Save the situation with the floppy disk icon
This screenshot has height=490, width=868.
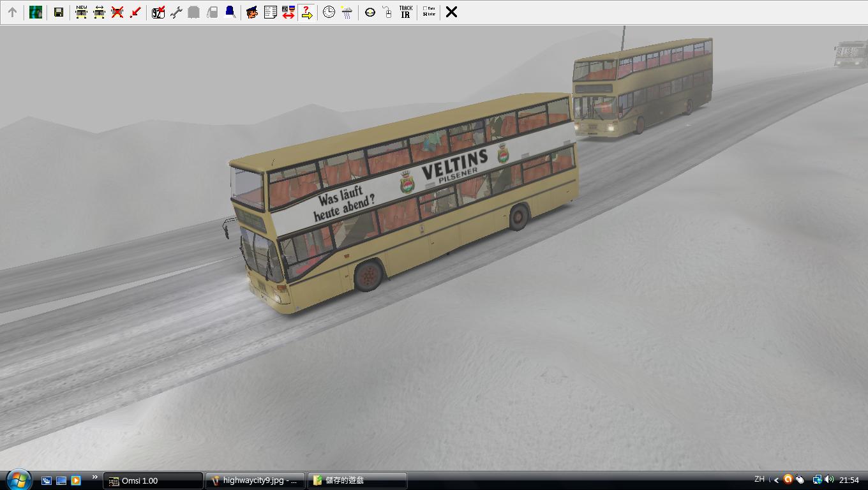tap(58, 12)
